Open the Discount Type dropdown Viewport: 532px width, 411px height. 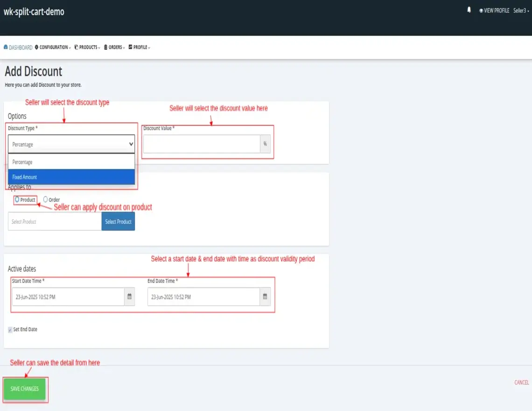tap(71, 144)
